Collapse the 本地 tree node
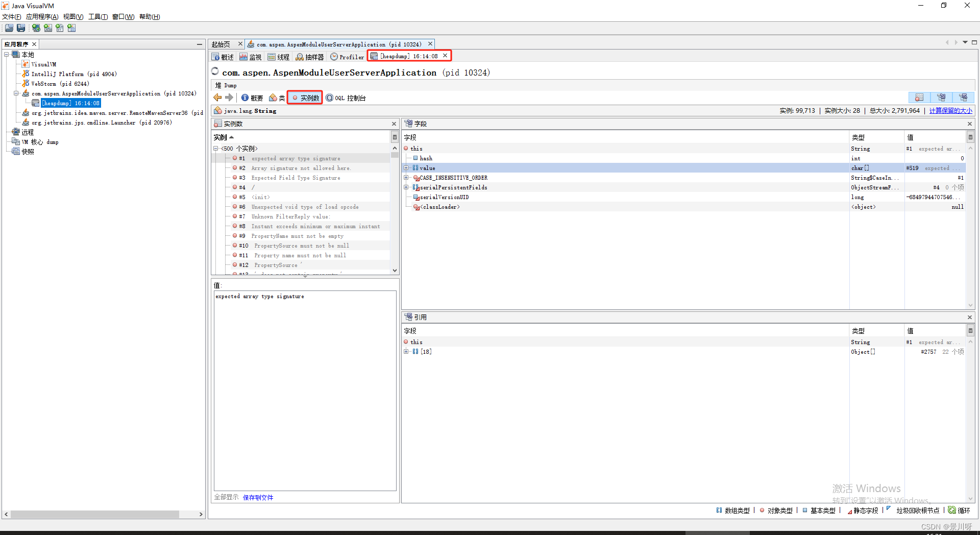Screen dimensions: 980x535 point(7,54)
